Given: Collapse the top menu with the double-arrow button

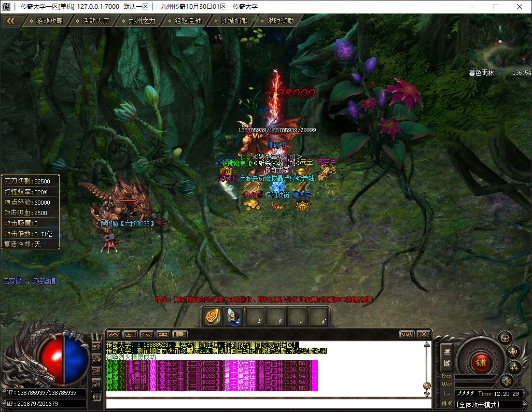Looking at the screenshot, I should tap(11, 21).
